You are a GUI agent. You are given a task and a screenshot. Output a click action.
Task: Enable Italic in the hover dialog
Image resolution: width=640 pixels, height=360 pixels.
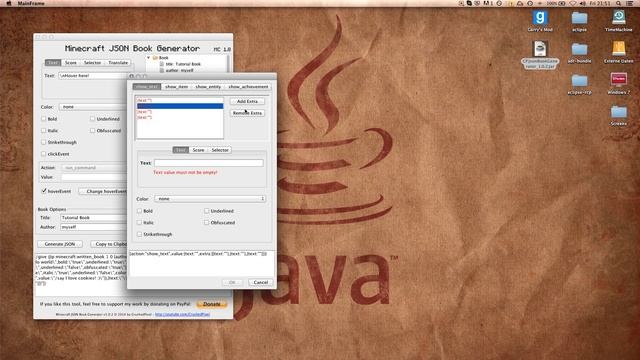point(140,222)
